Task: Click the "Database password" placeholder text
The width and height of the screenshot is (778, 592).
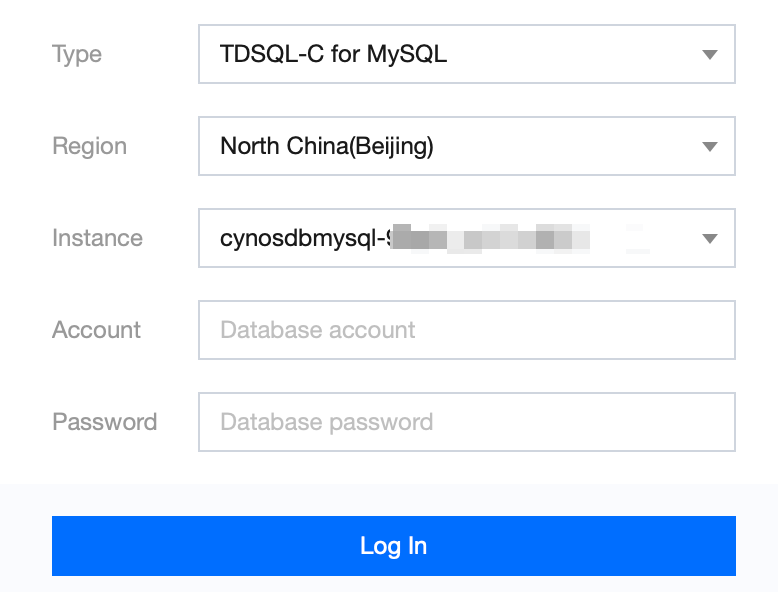Action: tap(326, 422)
